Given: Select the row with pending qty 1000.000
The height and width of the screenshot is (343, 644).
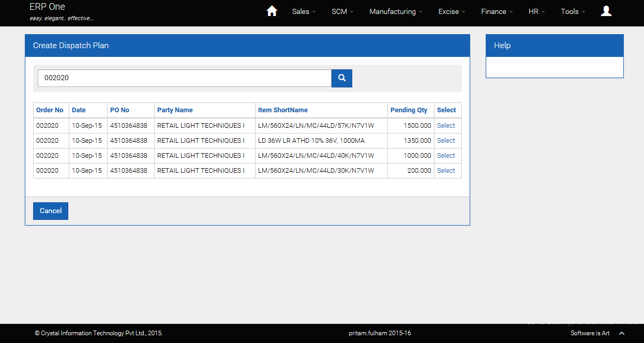Looking at the screenshot, I should click(x=446, y=156).
